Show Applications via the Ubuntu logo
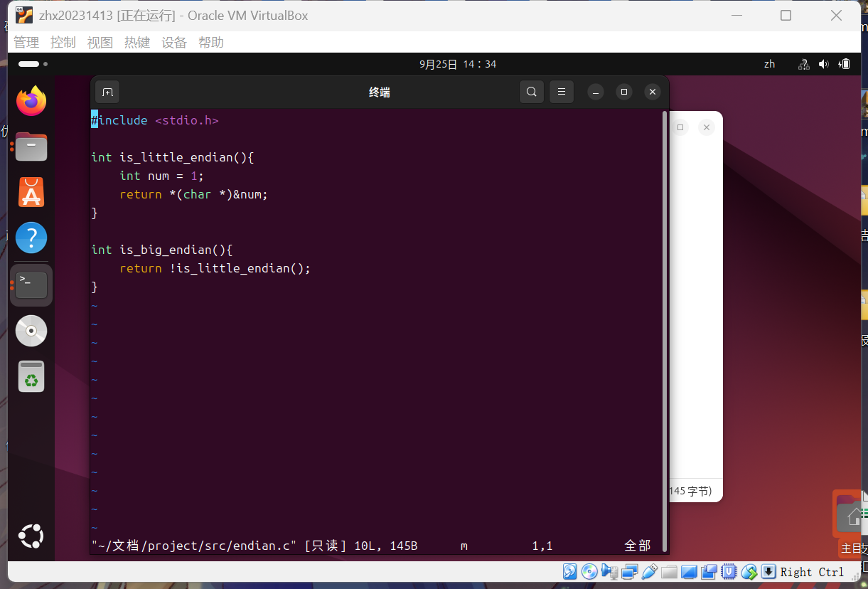The image size is (868, 589). point(31,536)
